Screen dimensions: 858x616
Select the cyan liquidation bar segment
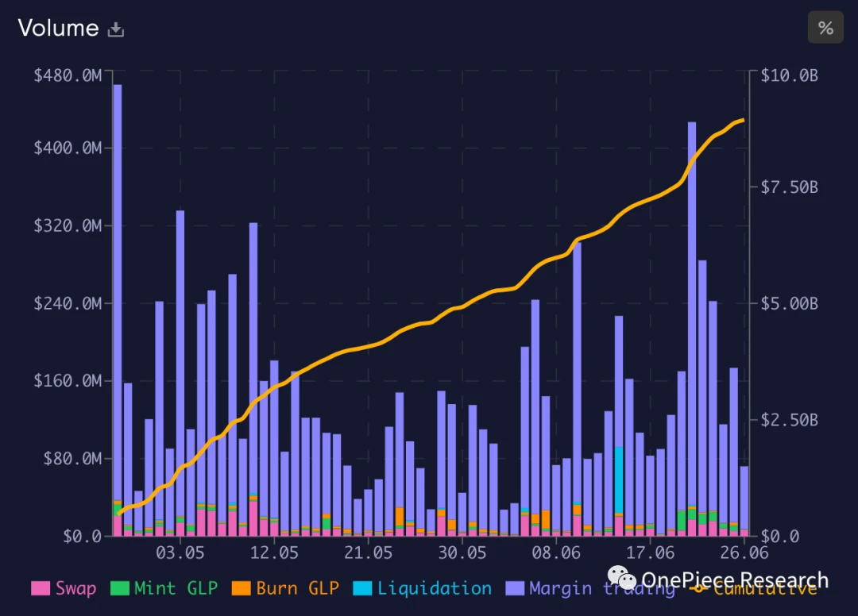619,480
